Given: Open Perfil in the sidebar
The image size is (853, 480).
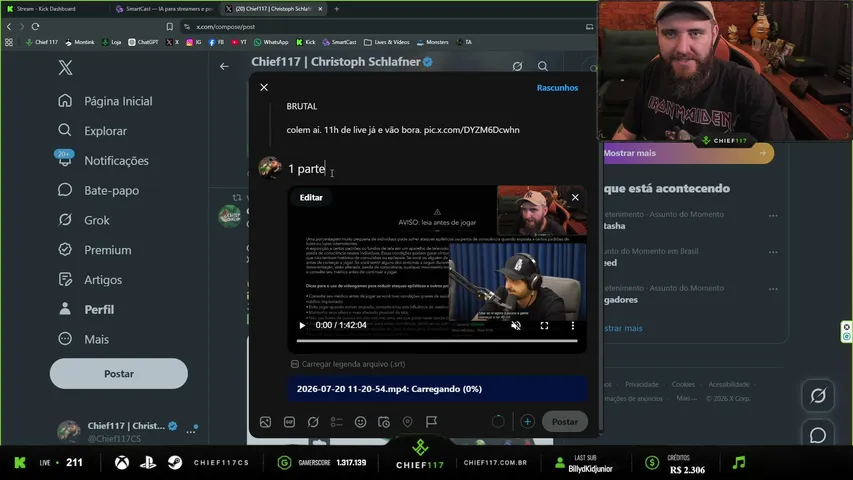Looking at the screenshot, I should [x=86, y=309].
